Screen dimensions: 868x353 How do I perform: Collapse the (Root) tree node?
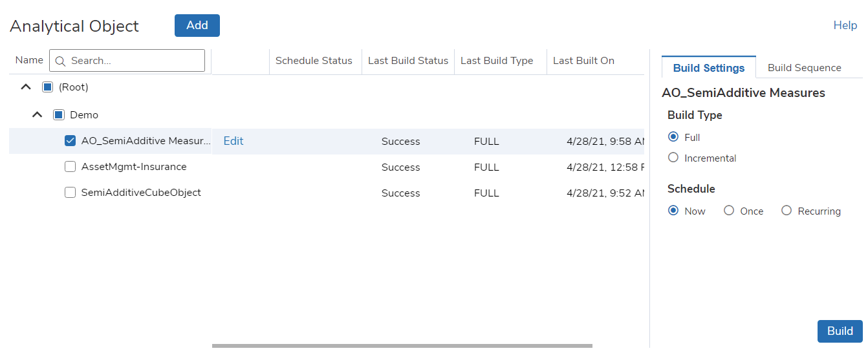tap(26, 87)
